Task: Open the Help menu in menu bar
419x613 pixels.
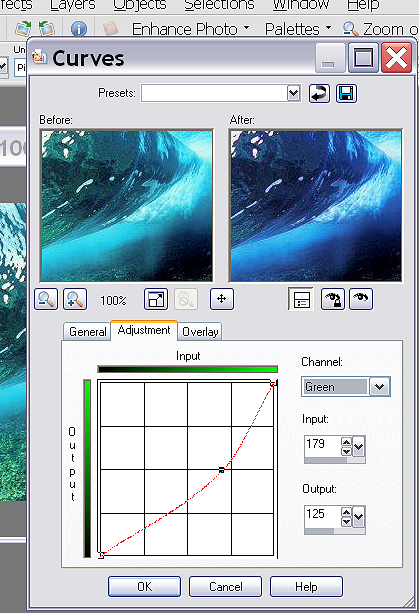Action: tap(363, 5)
